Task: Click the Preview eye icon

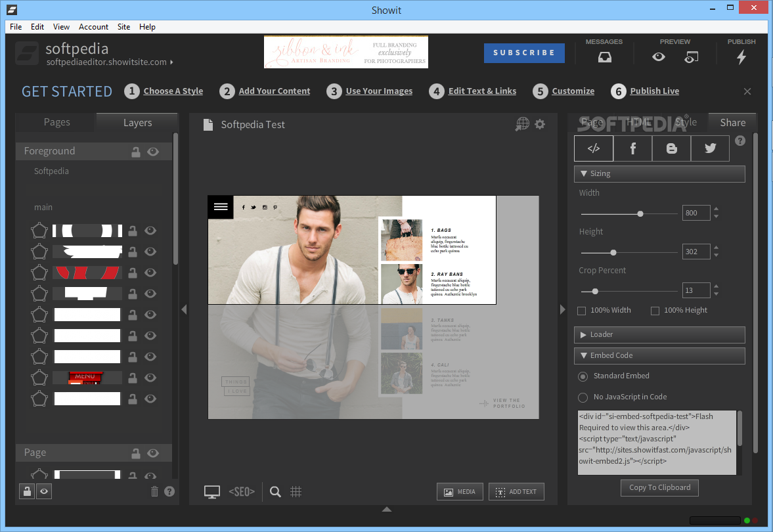Action: 658,57
